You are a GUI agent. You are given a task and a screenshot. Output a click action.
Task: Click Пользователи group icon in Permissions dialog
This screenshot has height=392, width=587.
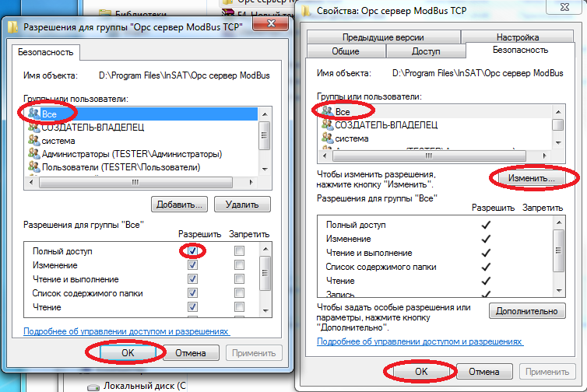pyautogui.click(x=34, y=166)
